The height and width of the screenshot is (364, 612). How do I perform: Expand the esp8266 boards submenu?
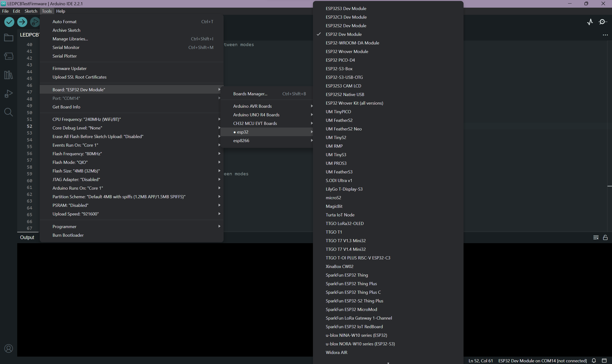267,140
